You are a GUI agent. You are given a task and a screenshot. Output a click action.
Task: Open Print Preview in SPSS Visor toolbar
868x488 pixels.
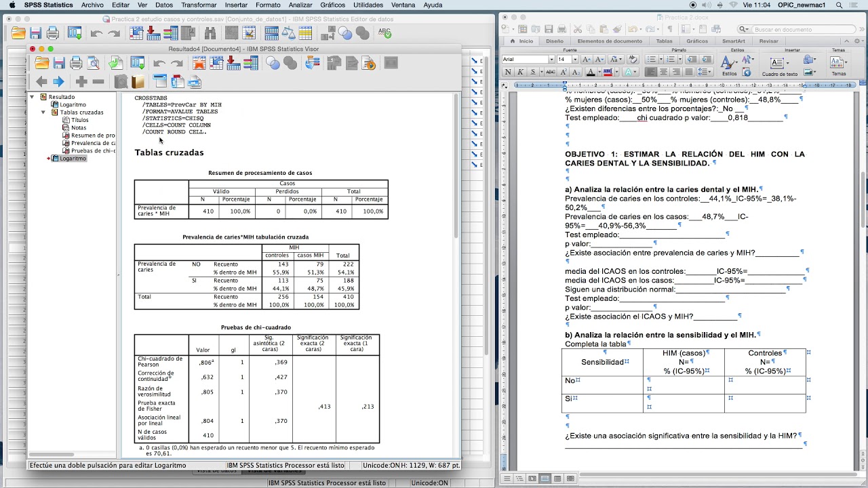click(93, 63)
